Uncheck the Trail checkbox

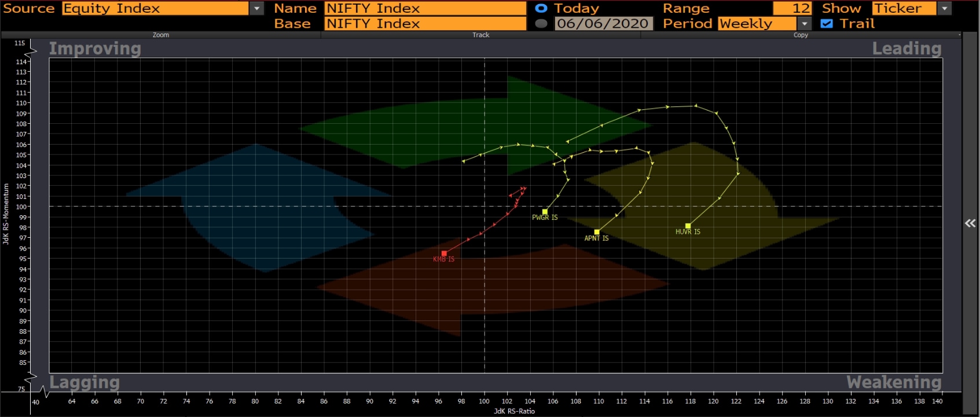pyautogui.click(x=827, y=24)
